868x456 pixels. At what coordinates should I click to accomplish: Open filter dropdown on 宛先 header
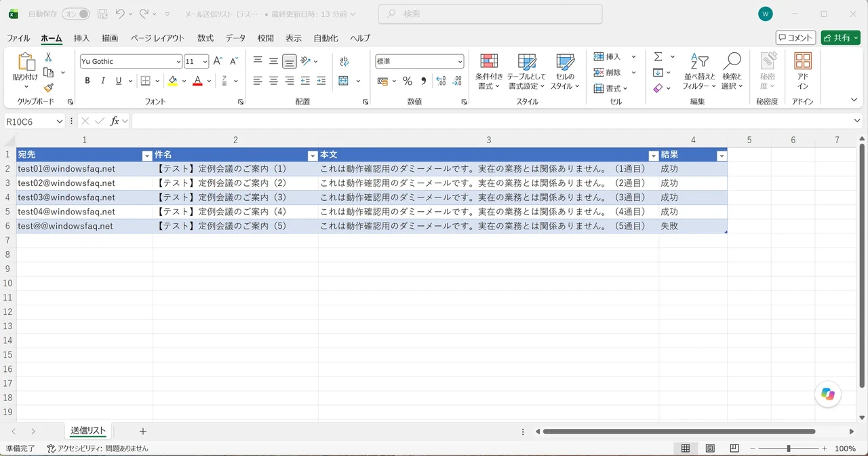coord(147,155)
